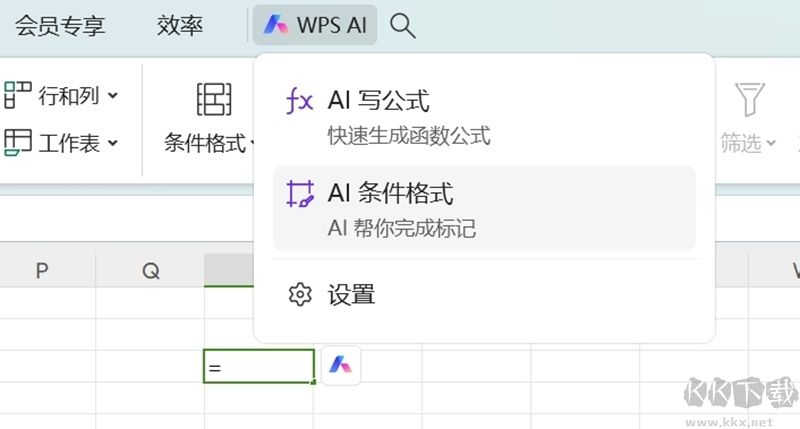Choose AI 条件格式 menu entry

484,209
